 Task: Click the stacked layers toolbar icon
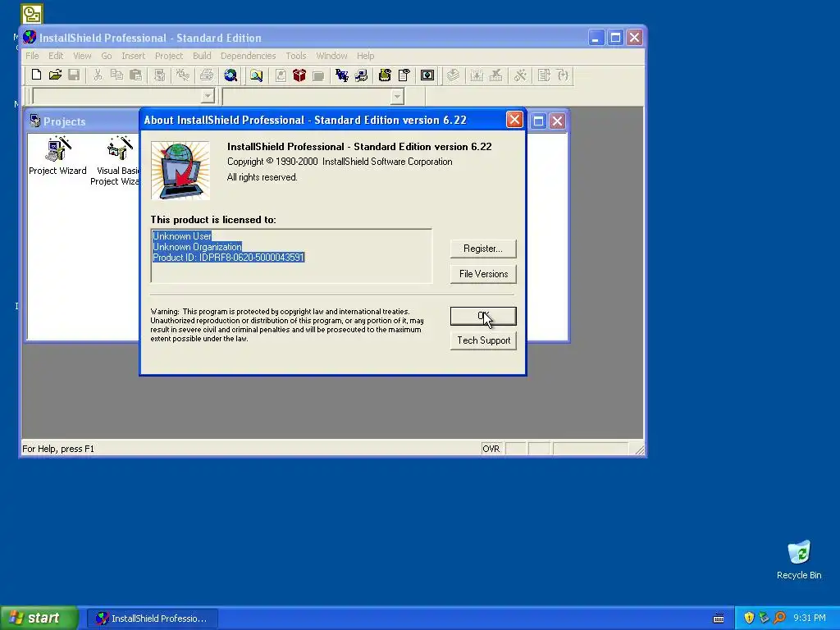(453, 75)
